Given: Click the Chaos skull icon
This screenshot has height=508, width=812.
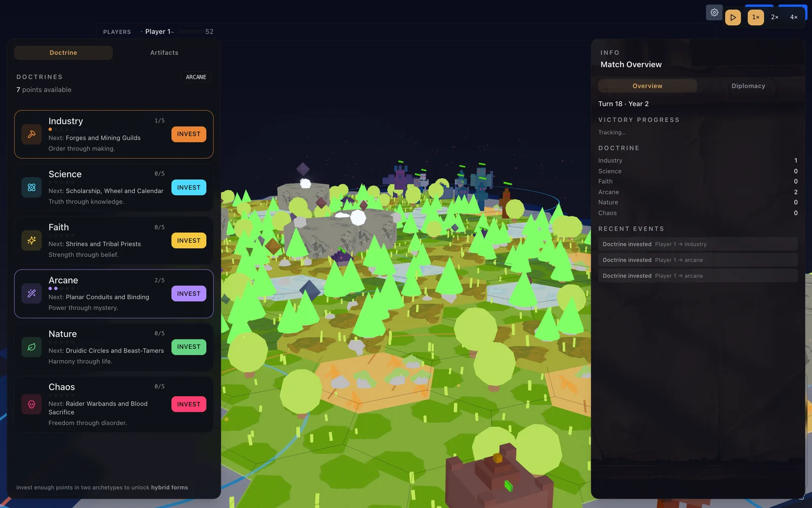Looking at the screenshot, I should (x=31, y=404).
